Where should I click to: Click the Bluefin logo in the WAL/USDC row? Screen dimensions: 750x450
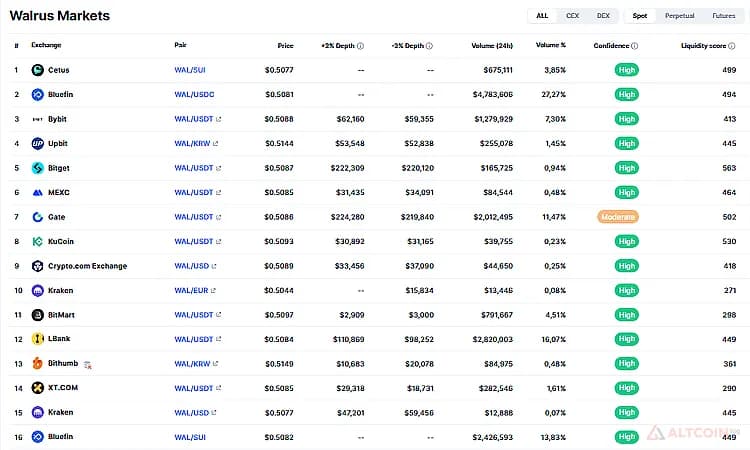point(37,94)
